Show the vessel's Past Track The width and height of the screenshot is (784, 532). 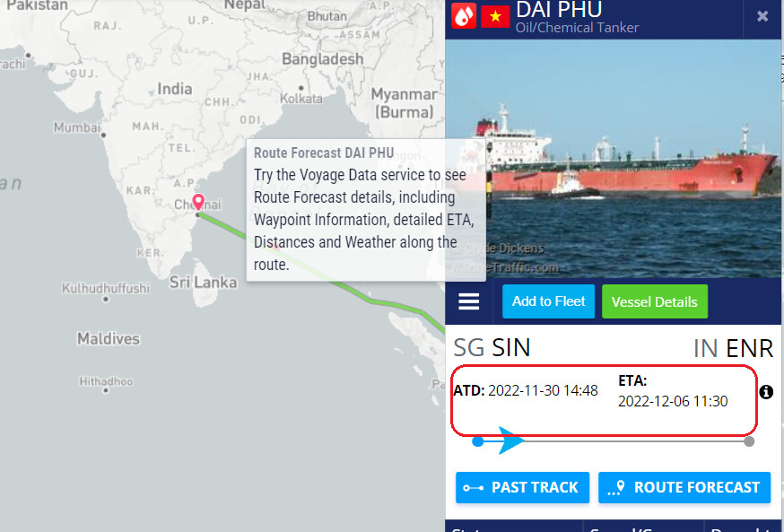coord(522,487)
